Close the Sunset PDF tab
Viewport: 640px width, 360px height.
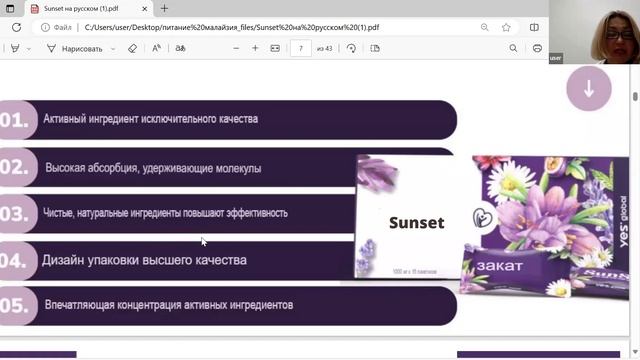(144, 9)
